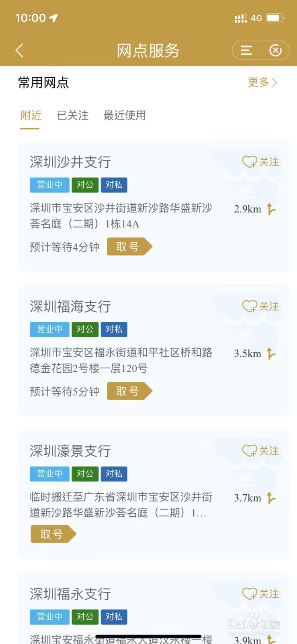Switch to 已关注 tab
The width and height of the screenshot is (297, 644).
[73, 115]
